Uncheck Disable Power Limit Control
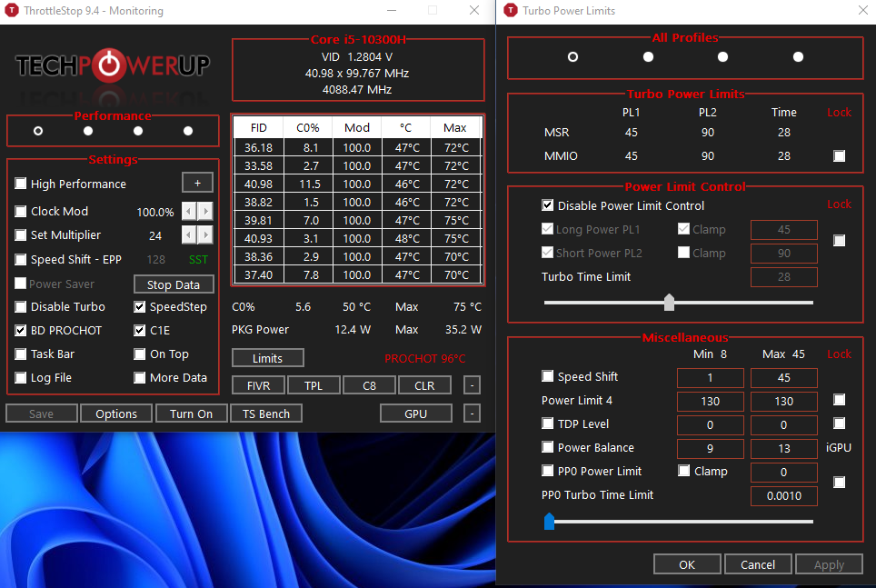The width and height of the screenshot is (876, 588). [547, 205]
